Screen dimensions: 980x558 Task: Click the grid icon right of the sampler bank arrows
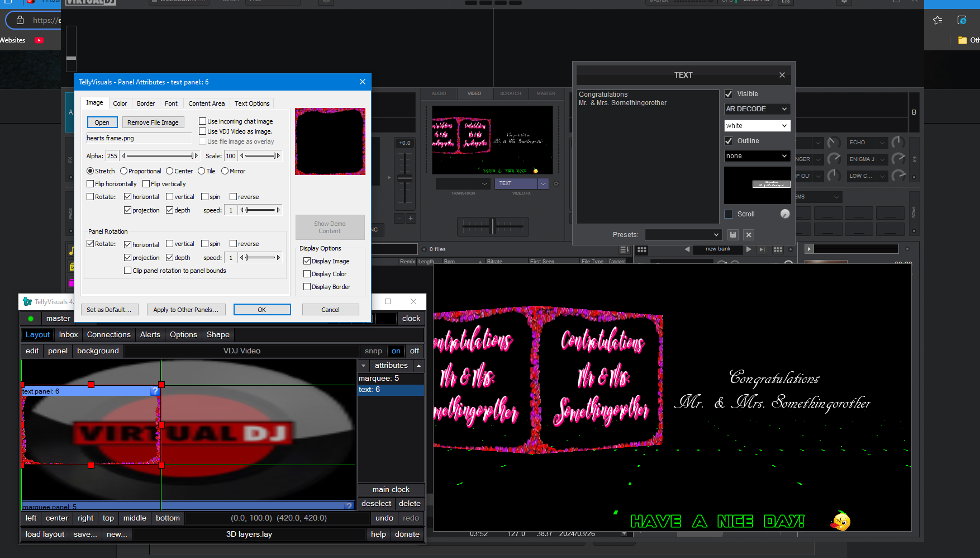(x=778, y=249)
